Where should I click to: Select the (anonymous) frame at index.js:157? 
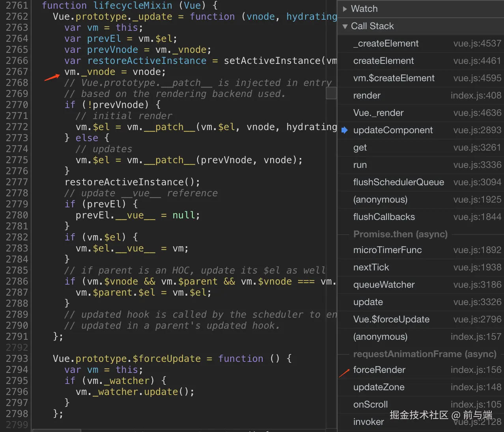(421, 337)
